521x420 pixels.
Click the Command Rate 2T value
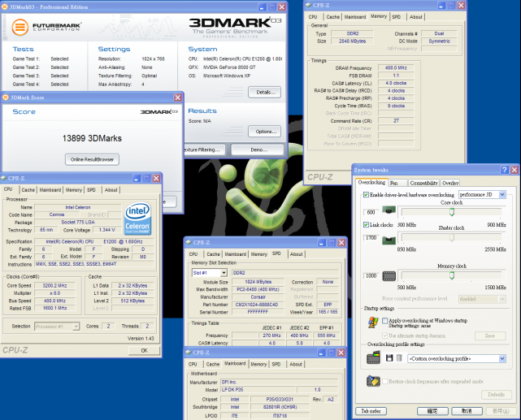point(396,121)
